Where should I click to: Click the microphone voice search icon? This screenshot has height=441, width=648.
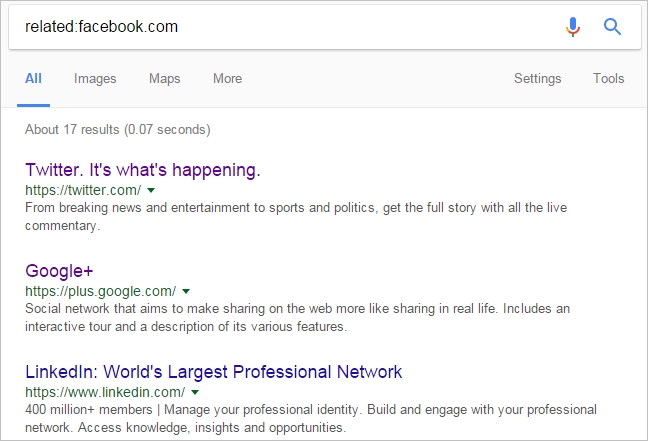pos(573,27)
